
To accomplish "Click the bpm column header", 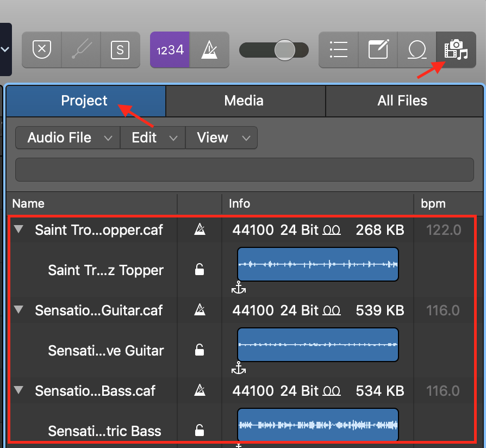I will (448, 204).
